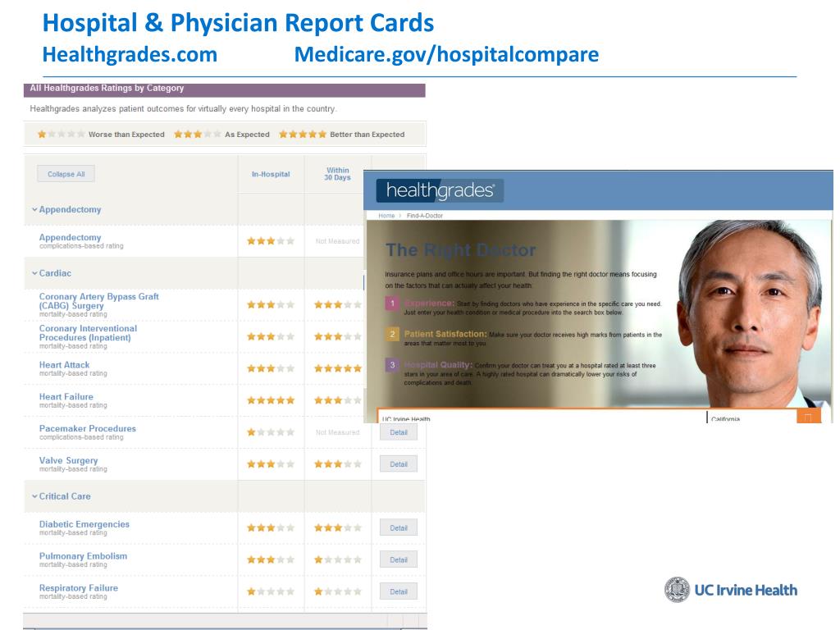
Task: Click Pulmonary Embolism 30-day one-star rating
Action: 338,559
